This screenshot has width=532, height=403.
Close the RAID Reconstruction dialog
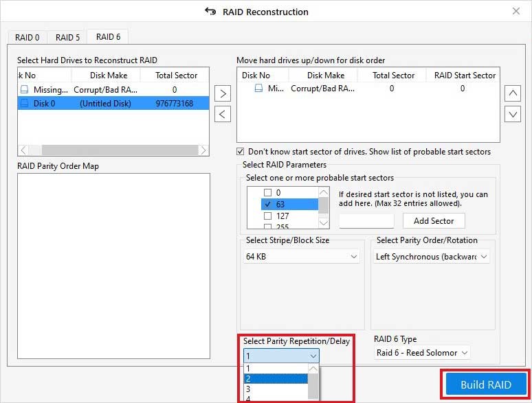(516, 11)
